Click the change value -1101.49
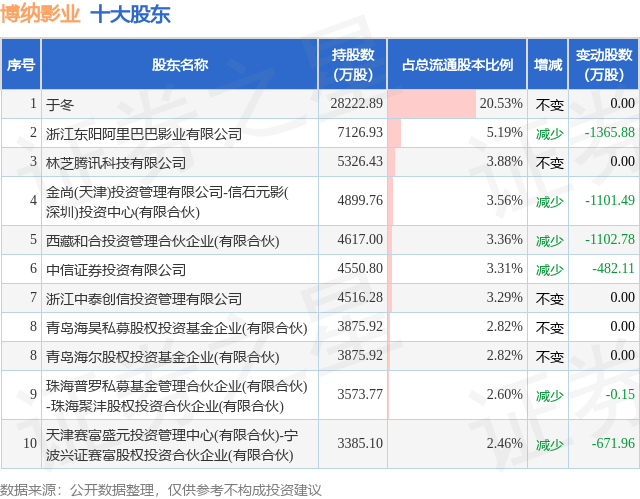 click(x=609, y=200)
